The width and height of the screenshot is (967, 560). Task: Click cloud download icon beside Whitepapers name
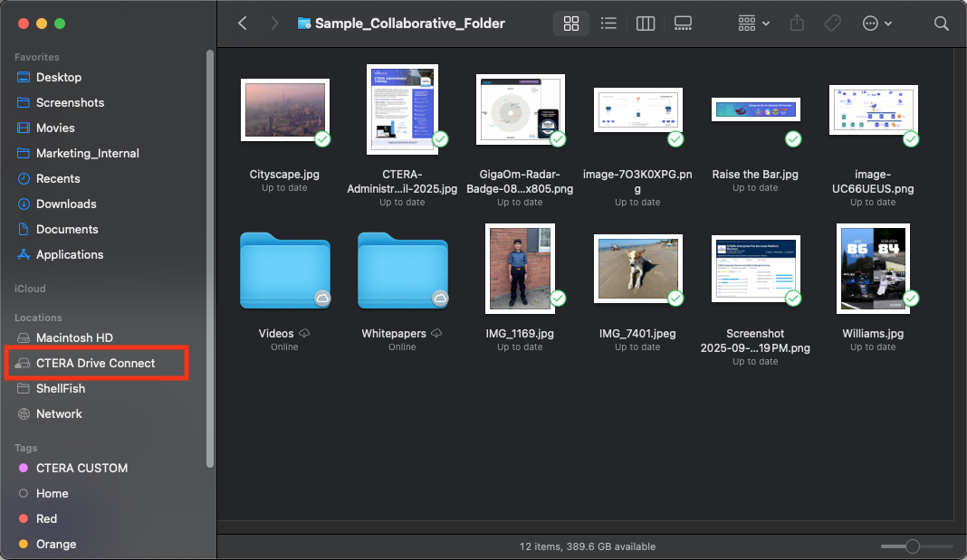[436, 333]
